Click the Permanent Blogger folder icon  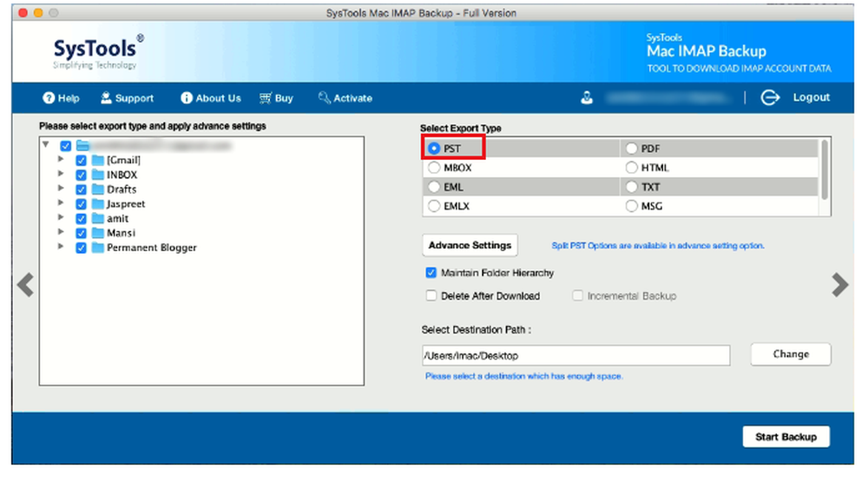pos(98,247)
